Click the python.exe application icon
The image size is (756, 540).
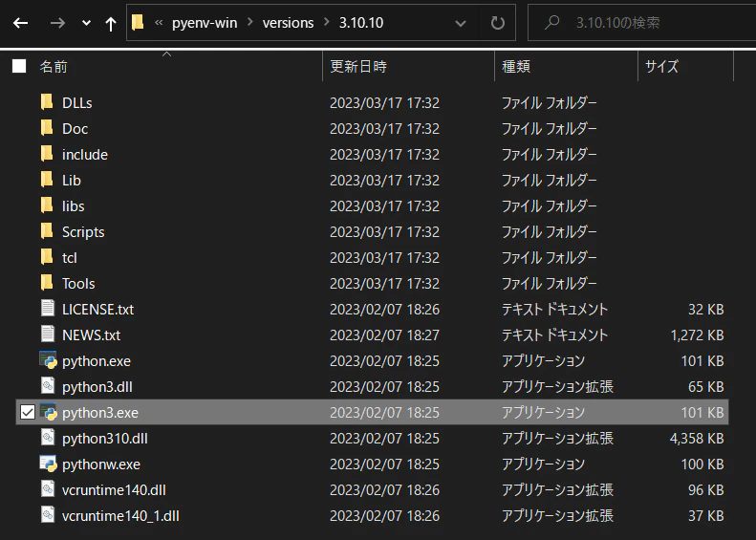coord(48,360)
